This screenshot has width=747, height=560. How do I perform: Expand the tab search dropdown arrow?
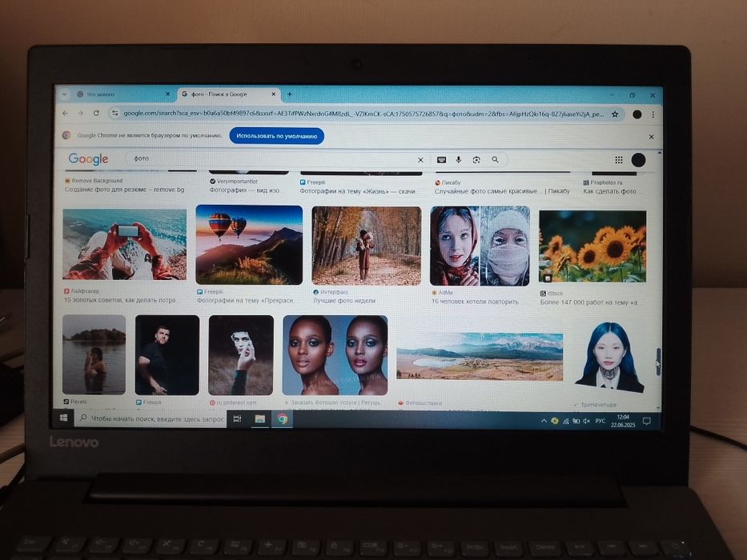[64, 94]
